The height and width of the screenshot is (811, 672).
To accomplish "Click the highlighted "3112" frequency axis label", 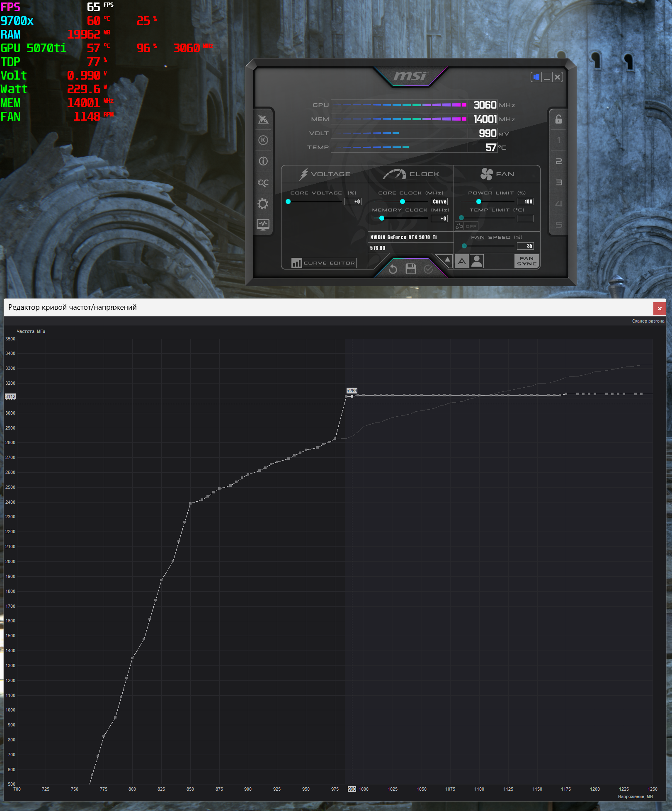I will (10, 396).
